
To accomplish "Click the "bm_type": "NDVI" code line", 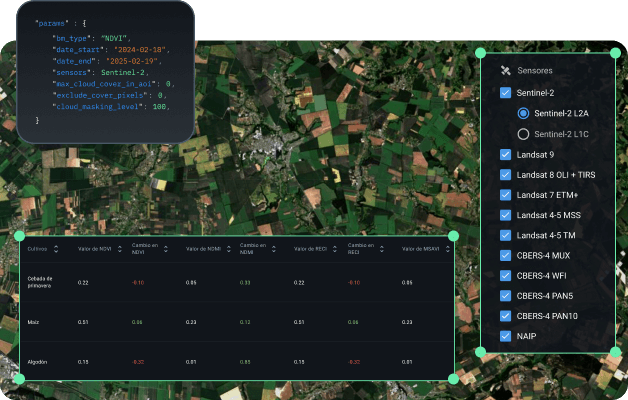I will pos(91,38).
